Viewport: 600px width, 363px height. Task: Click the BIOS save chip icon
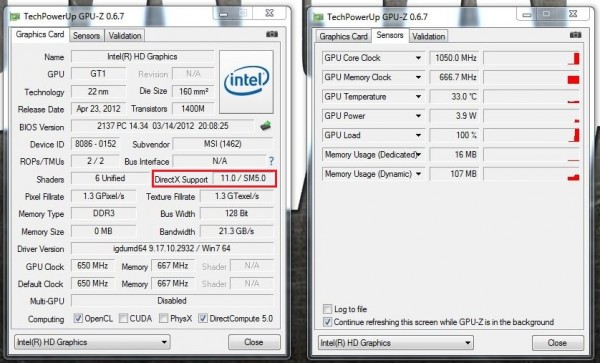point(266,126)
